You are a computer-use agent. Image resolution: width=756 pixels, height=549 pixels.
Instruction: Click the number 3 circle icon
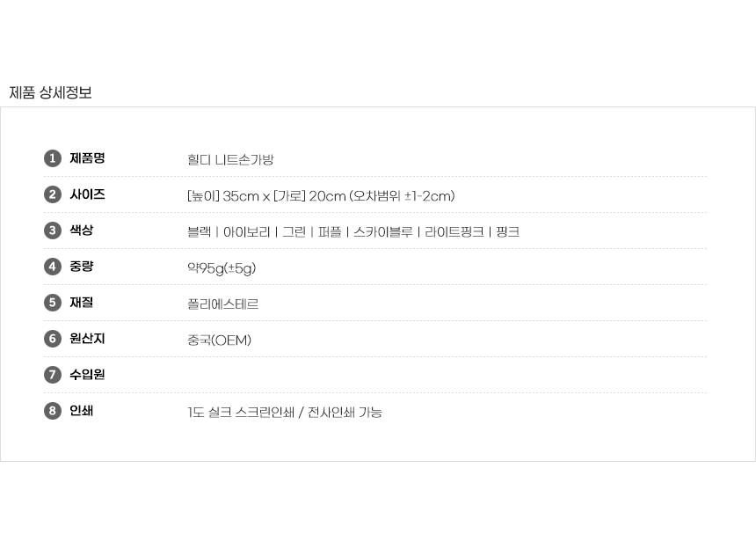[52, 231]
